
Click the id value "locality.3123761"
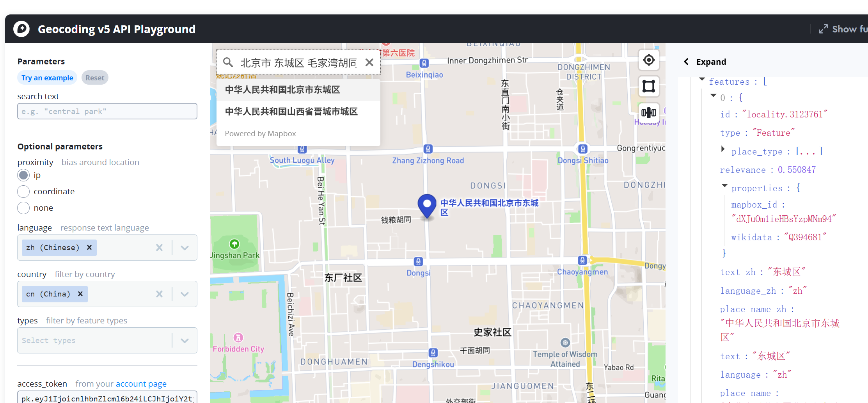[x=785, y=114]
